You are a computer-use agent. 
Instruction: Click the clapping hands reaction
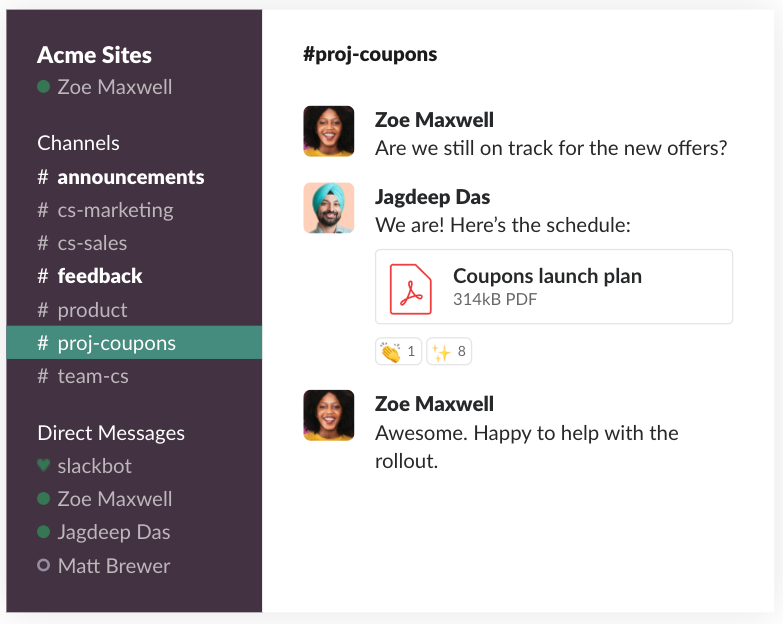tap(398, 352)
